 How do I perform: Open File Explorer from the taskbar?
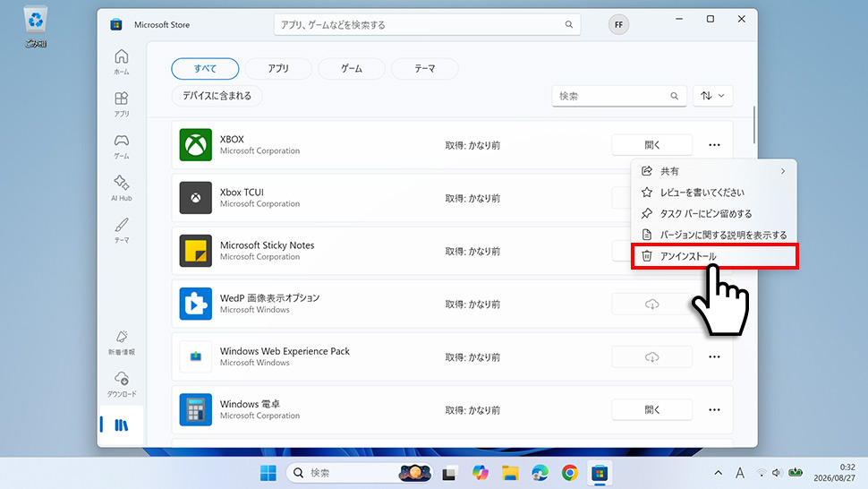[x=510, y=473]
